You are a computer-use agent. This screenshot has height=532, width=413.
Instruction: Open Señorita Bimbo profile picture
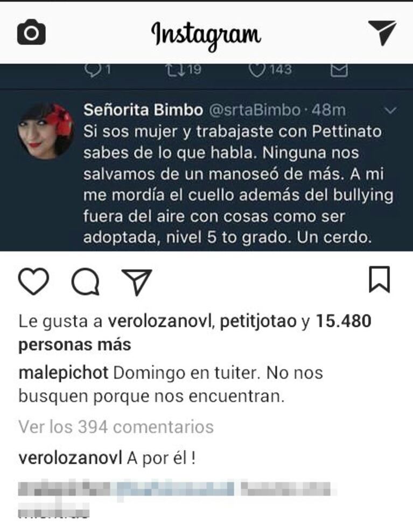46,131
